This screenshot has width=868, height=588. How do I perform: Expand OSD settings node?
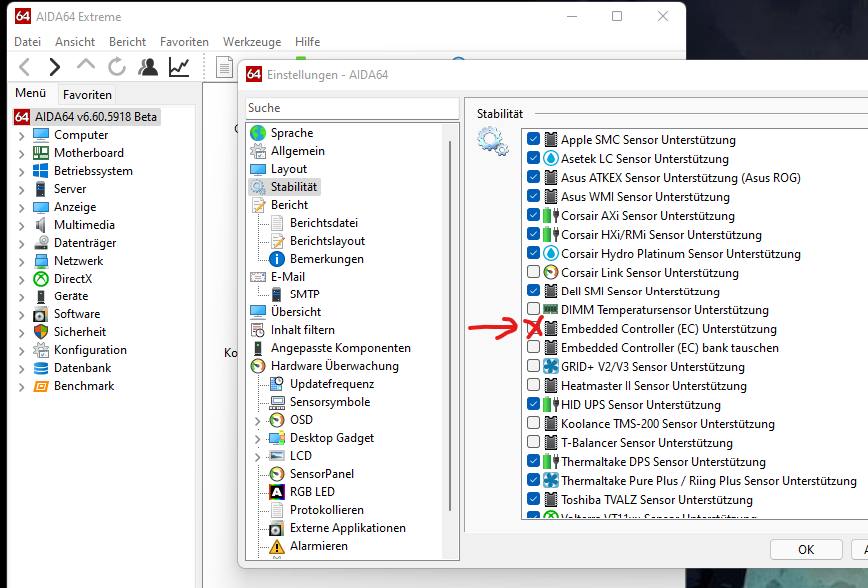tap(258, 421)
